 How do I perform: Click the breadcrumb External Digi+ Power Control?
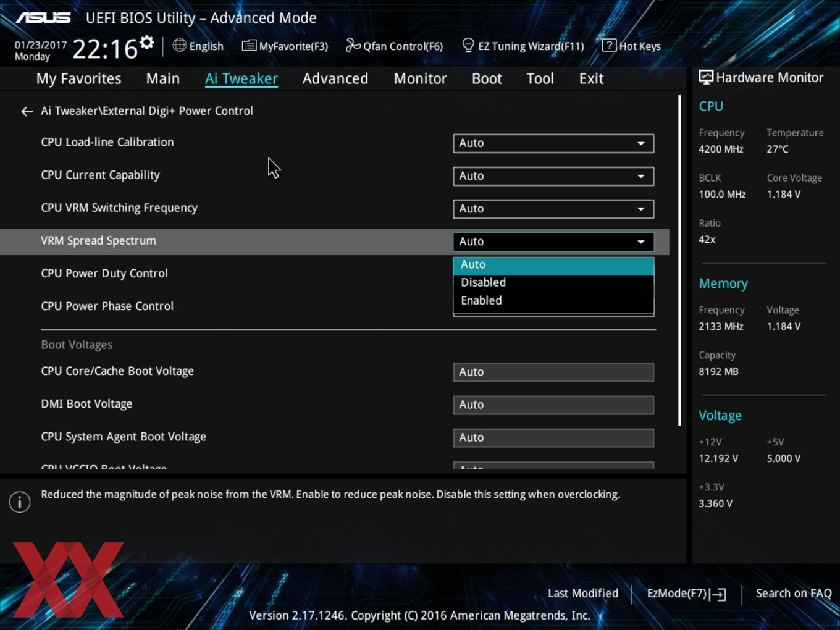click(178, 111)
